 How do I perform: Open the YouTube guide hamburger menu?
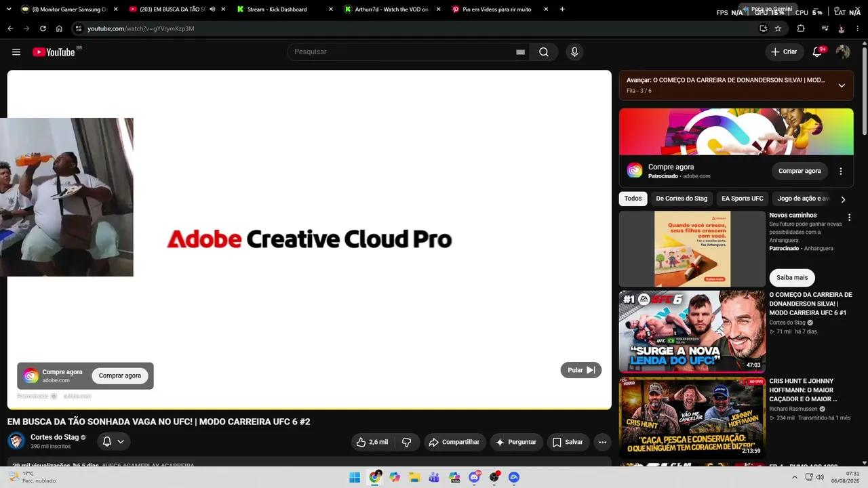(16, 52)
